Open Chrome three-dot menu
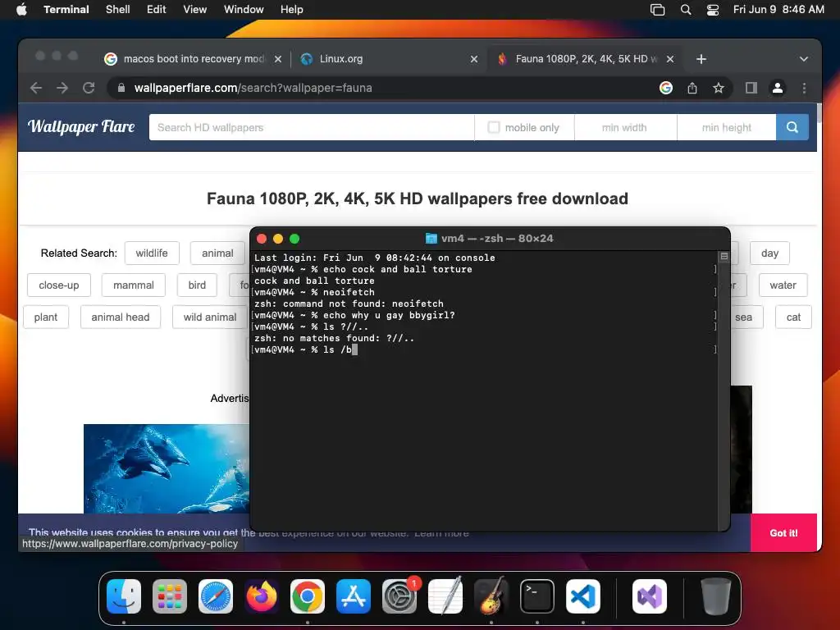The width and height of the screenshot is (840, 630). click(804, 88)
